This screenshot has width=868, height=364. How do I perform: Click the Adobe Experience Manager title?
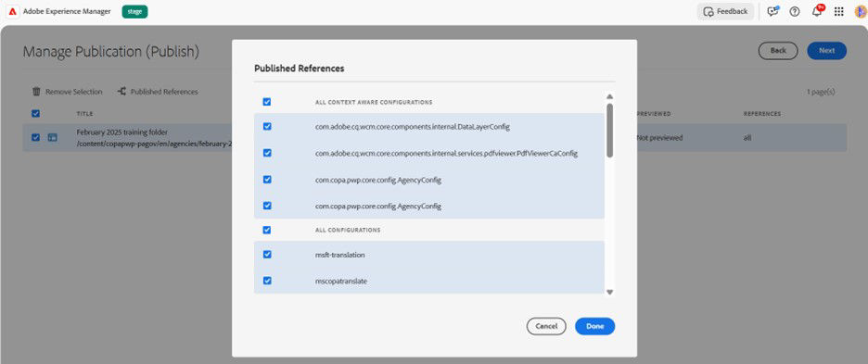point(67,12)
